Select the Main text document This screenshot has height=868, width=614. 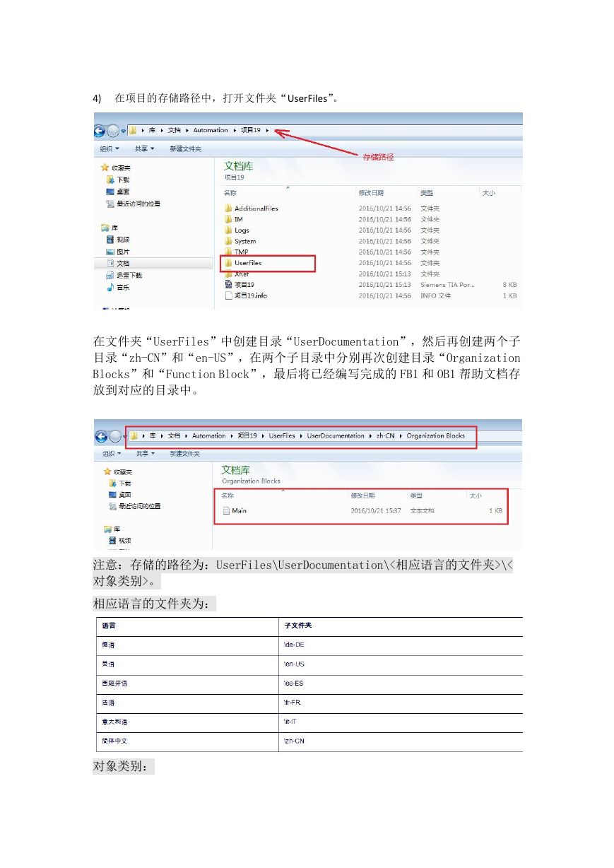click(235, 510)
